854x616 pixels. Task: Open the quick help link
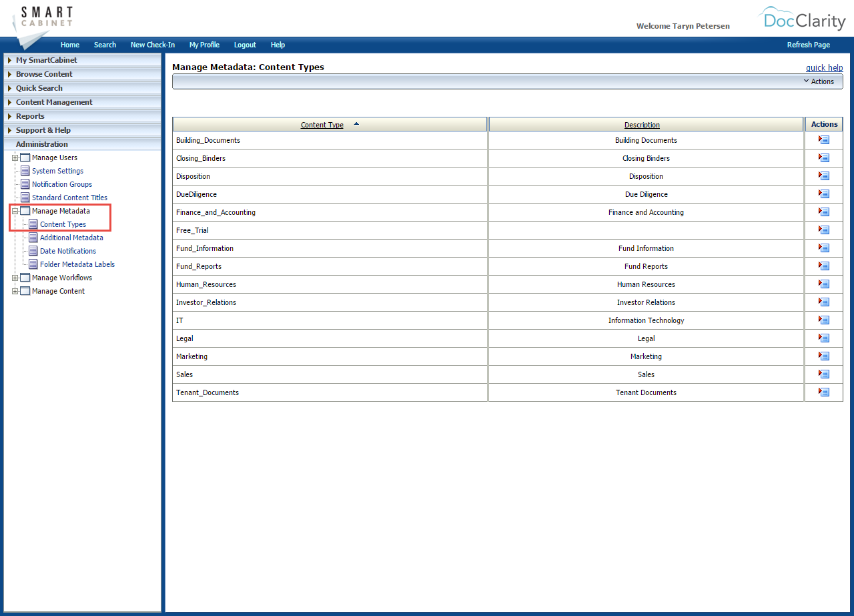click(x=825, y=67)
